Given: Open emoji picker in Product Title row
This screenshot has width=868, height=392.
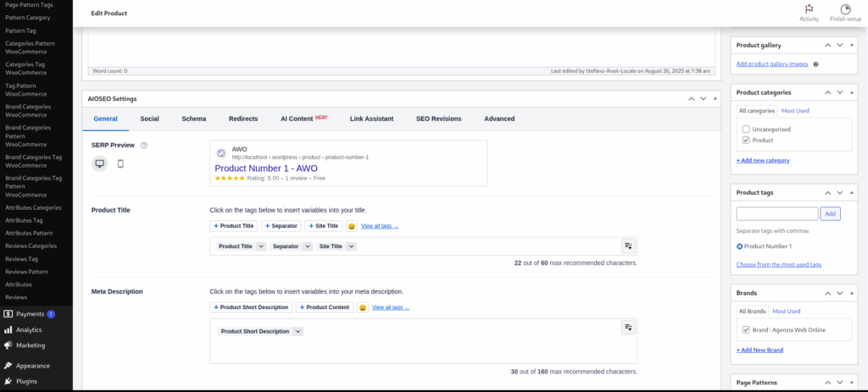Looking at the screenshot, I should pyautogui.click(x=352, y=226).
